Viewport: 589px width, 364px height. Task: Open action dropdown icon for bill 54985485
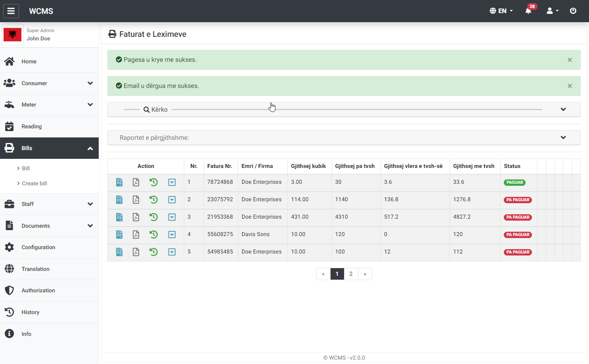tap(172, 252)
